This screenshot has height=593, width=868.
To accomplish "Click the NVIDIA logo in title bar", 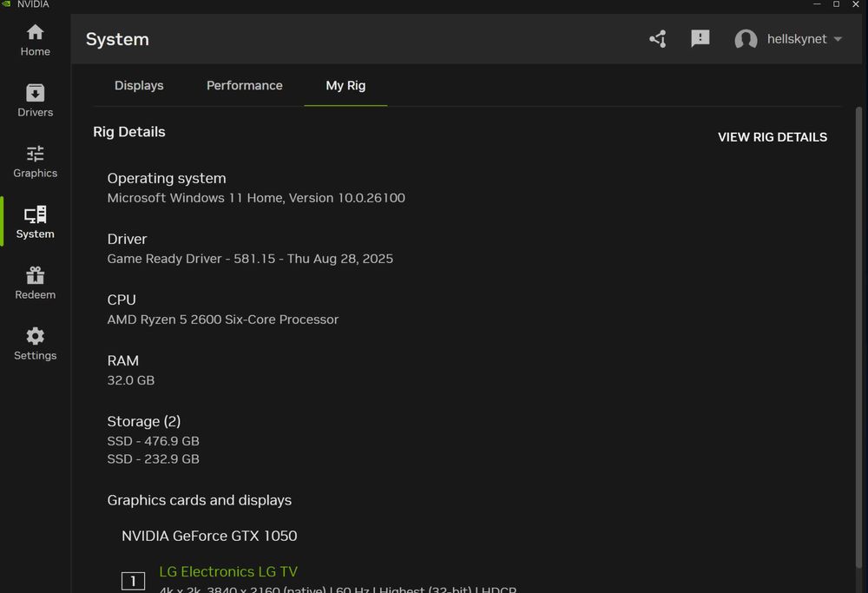I will [x=6, y=3].
